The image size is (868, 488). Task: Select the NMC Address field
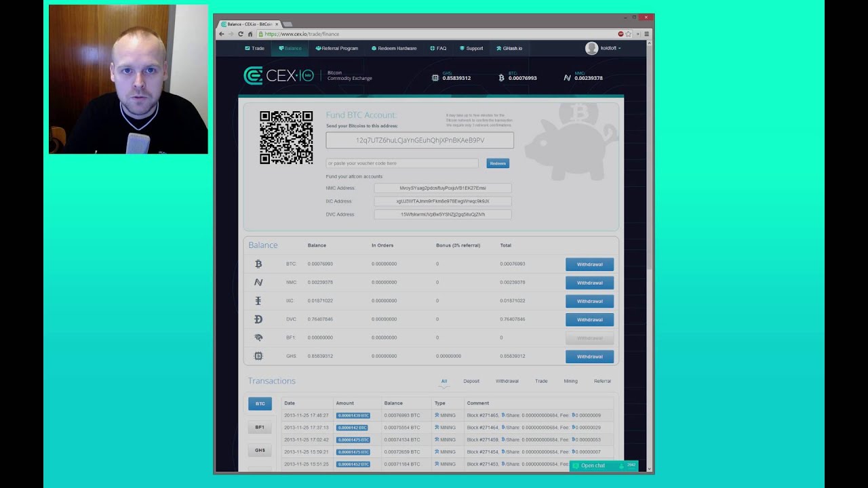point(443,188)
